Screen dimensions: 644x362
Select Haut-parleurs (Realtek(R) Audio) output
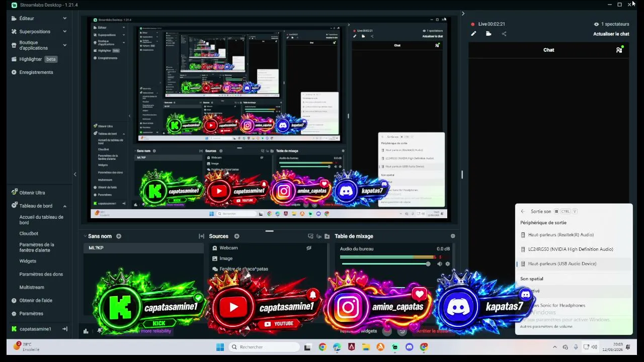tap(574, 235)
